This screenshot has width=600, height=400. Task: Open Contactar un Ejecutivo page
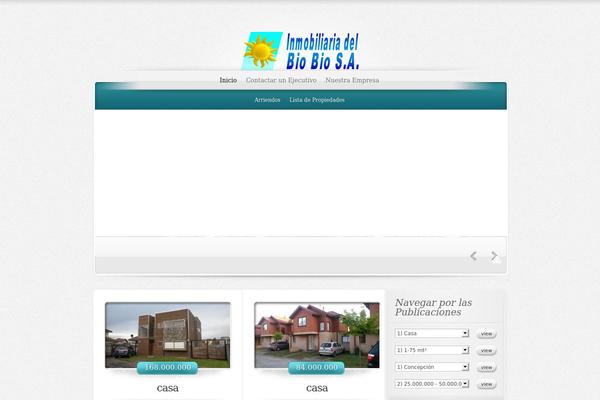pyautogui.click(x=281, y=80)
